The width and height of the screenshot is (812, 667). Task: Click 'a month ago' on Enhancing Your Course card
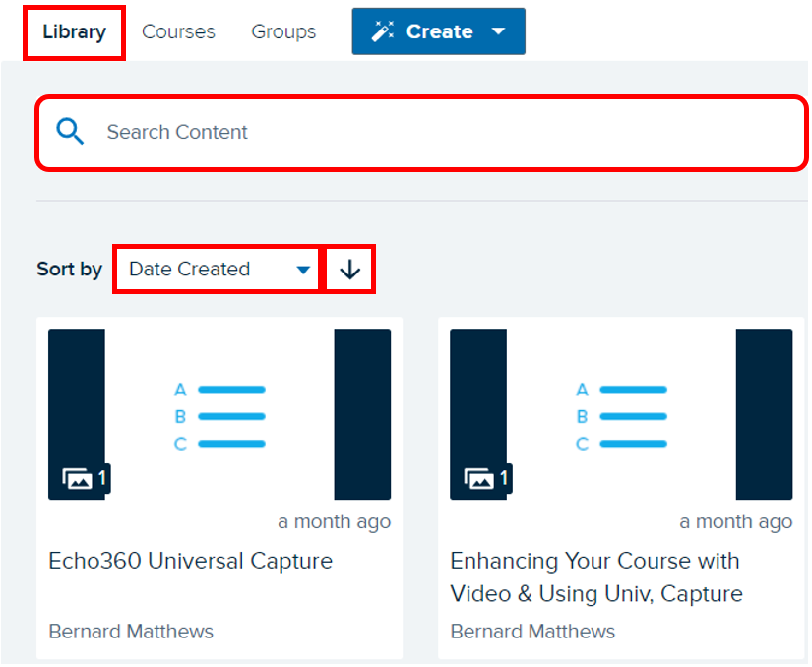click(x=736, y=522)
